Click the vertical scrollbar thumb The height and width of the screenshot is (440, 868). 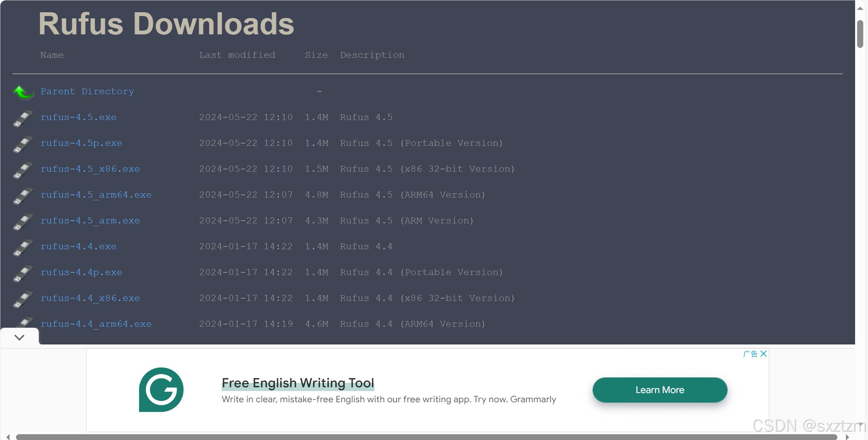pyautogui.click(x=860, y=34)
